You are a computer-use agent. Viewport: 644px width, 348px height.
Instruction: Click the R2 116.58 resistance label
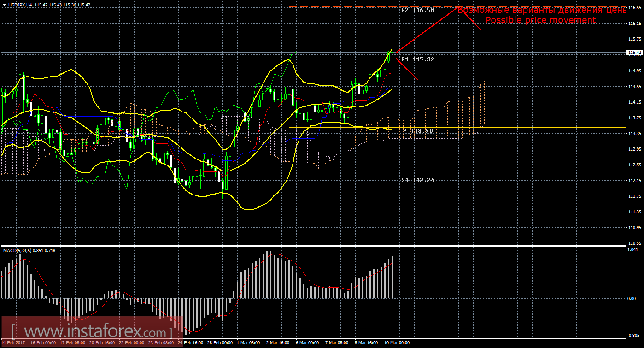[x=417, y=10]
